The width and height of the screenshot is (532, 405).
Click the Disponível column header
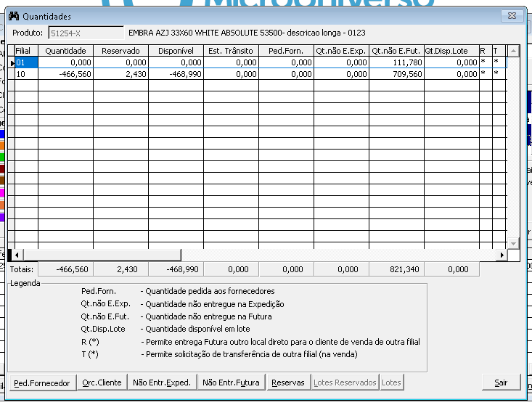pos(176,51)
